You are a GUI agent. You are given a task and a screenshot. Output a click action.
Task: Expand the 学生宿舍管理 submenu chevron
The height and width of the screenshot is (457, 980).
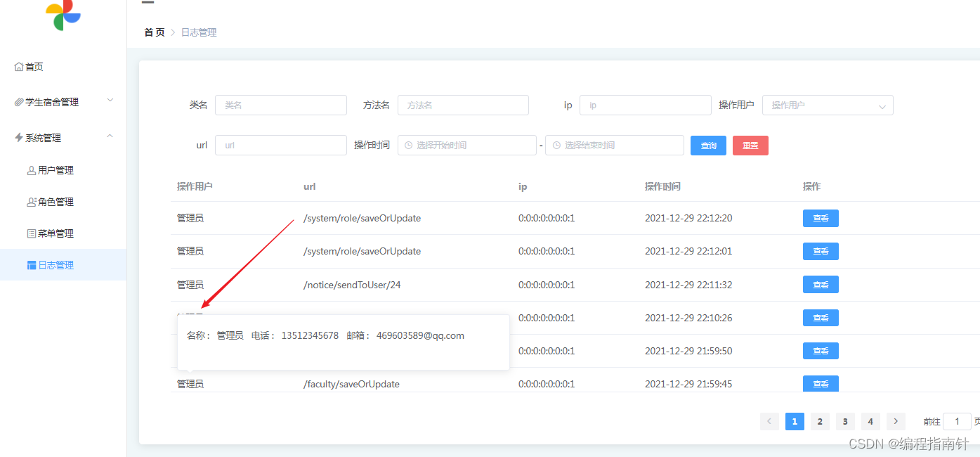pos(110,101)
